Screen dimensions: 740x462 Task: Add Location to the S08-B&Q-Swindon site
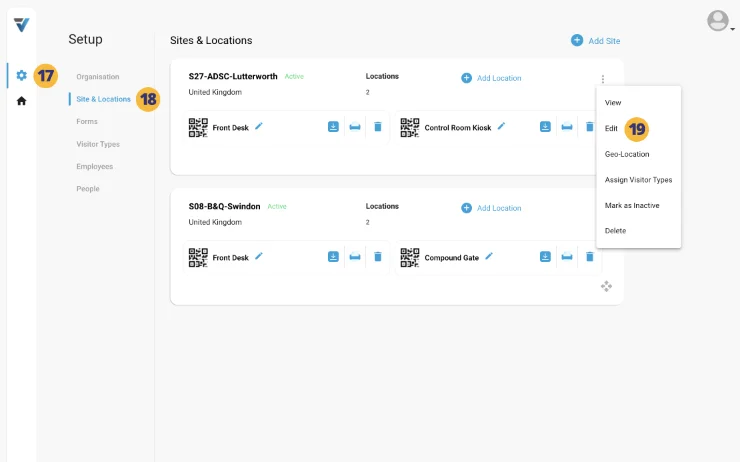tap(491, 208)
